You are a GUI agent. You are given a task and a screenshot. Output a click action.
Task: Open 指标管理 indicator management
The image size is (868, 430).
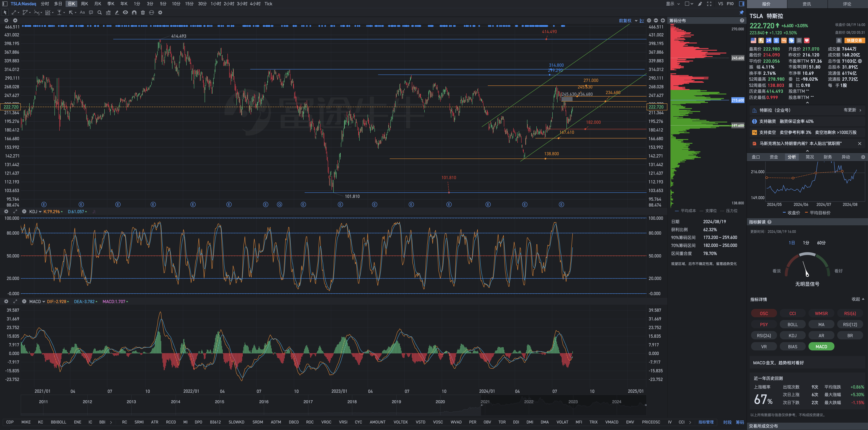coord(706,422)
